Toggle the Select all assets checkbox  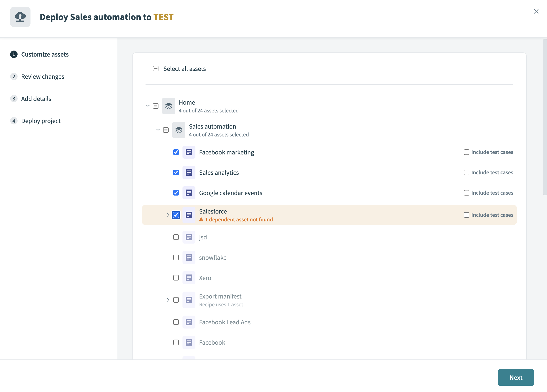155,69
